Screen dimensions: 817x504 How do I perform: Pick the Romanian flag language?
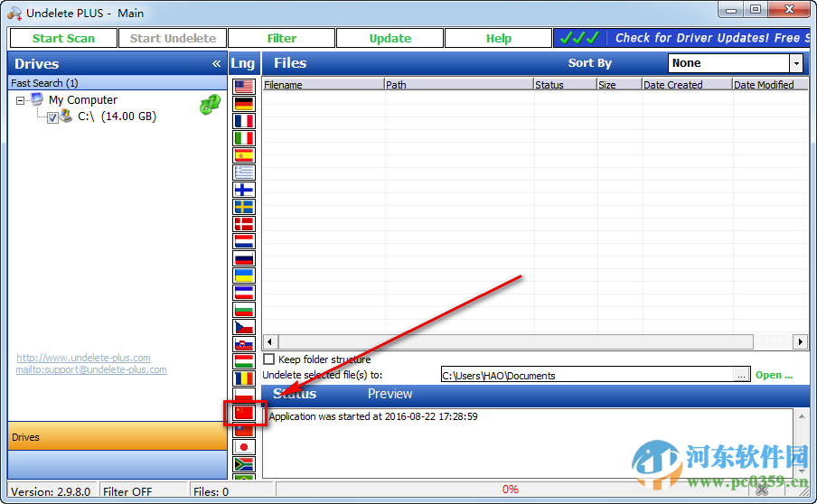[244, 378]
